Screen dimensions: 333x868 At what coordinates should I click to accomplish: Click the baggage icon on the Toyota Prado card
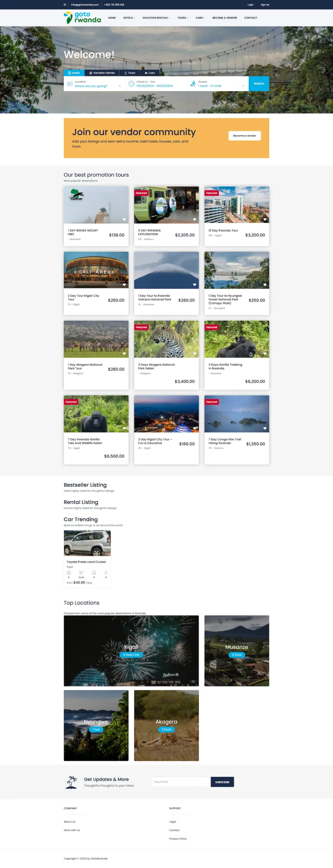[x=94, y=573]
